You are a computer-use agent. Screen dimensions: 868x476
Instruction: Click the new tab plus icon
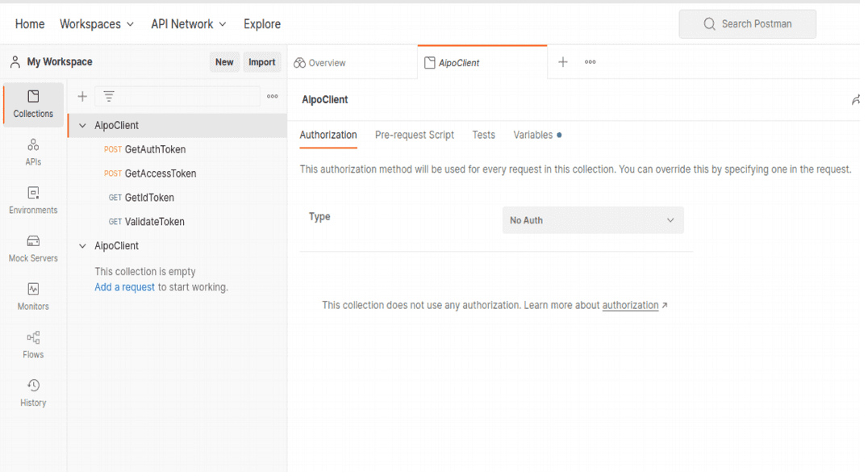tap(563, 62)
